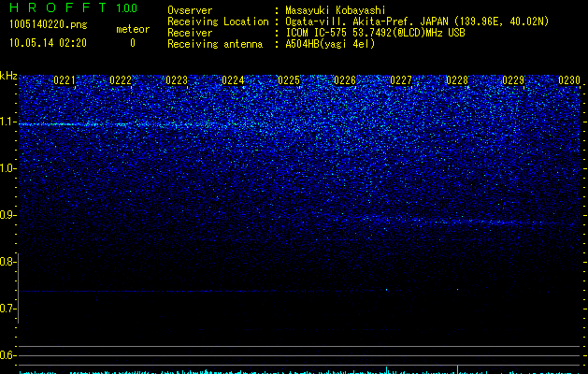Click the 1.0 frequency axis label
This screenshot has height=374, width=588.
[8, 168]
